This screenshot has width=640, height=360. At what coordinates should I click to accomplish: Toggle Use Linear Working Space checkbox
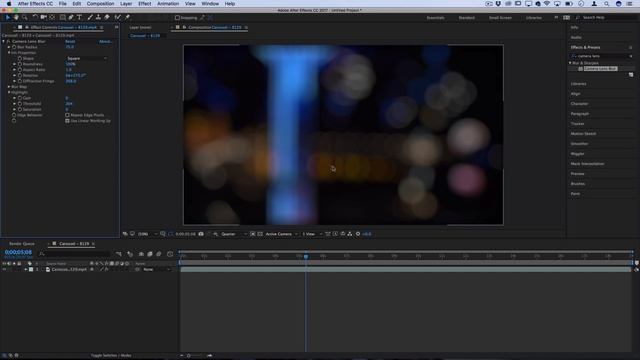tap(67, 121)
